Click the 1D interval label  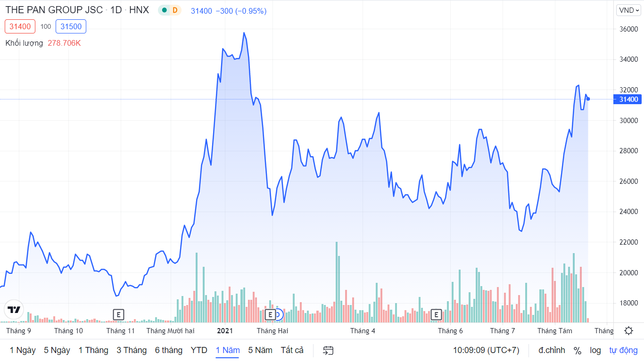click(116, 10)
